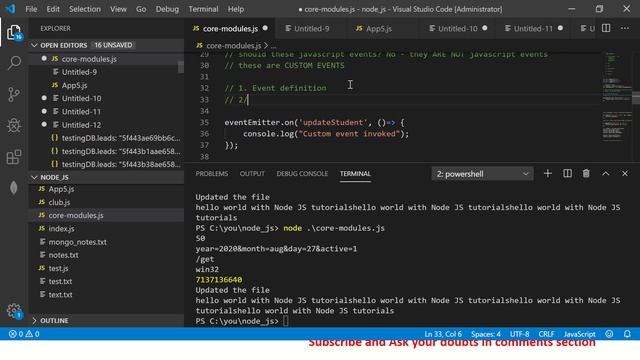
Task: Collapse the NODE_JS folder section
Action: coord(106,177)
